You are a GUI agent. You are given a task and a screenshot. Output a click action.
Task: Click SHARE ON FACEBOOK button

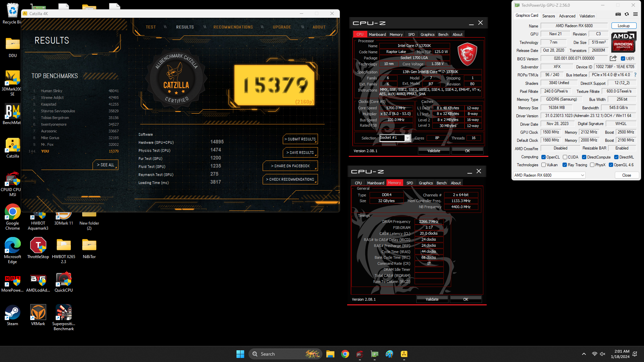pos(290,166)
